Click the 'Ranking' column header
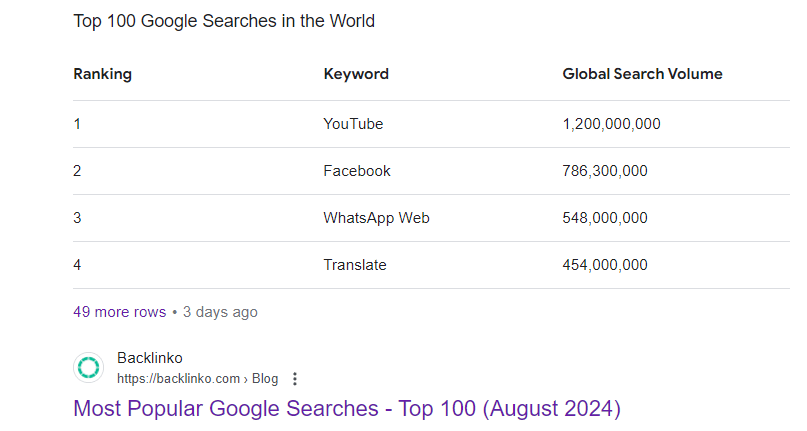Viewport: 807px width, 431px height. pos(102,74)
